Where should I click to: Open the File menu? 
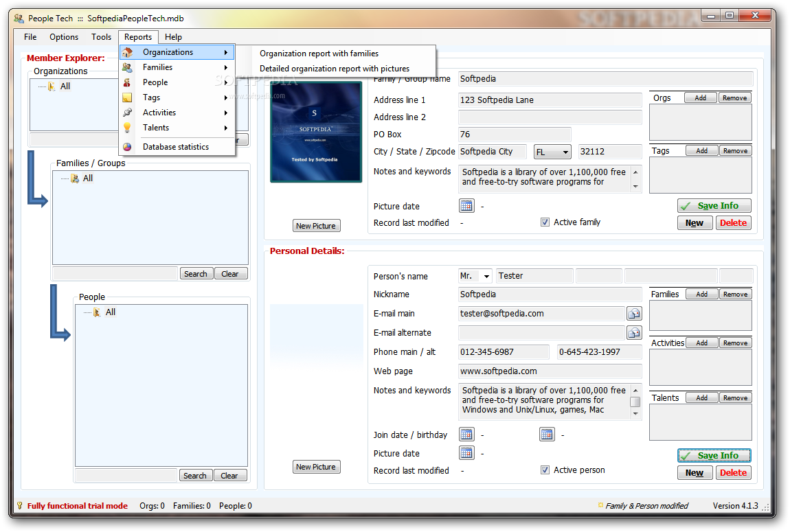tap(30, 37)
